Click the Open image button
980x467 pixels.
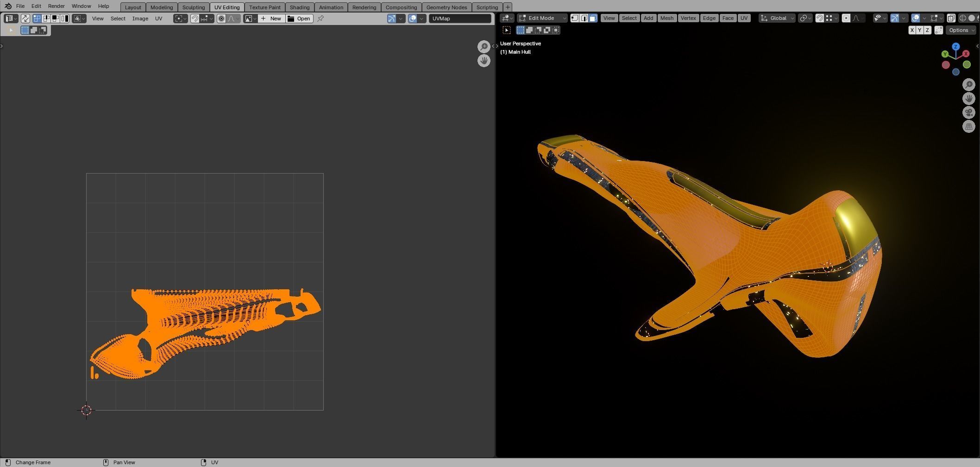[299, 19]
